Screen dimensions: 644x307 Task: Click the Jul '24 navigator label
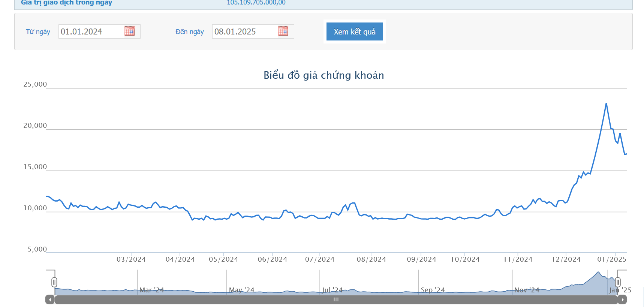click(x=332, y=290)
